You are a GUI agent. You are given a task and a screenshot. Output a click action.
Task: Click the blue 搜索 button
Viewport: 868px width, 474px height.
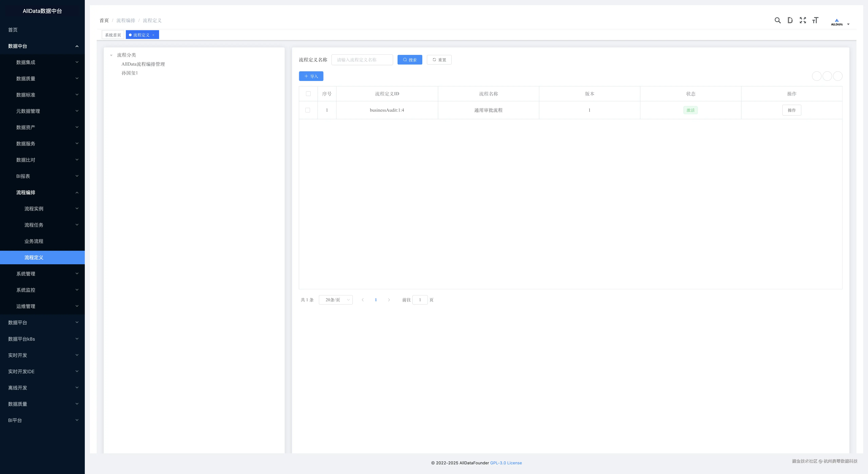(409, 60)
